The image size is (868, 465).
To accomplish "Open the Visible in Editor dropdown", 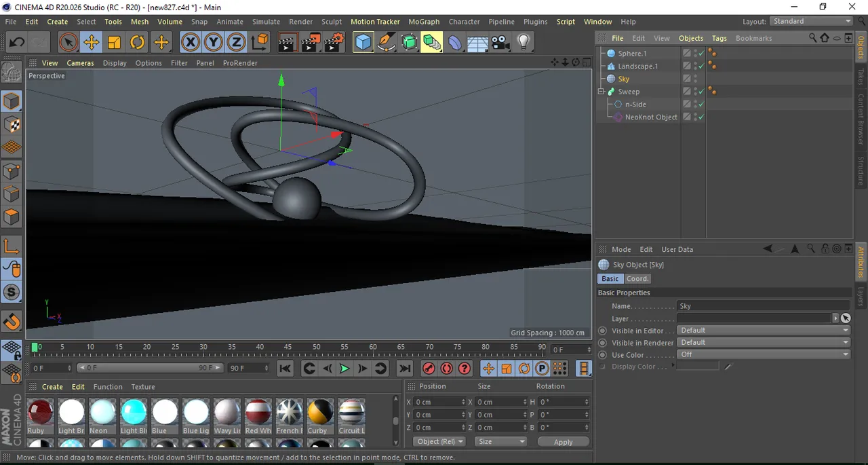I will click(763, 331).
